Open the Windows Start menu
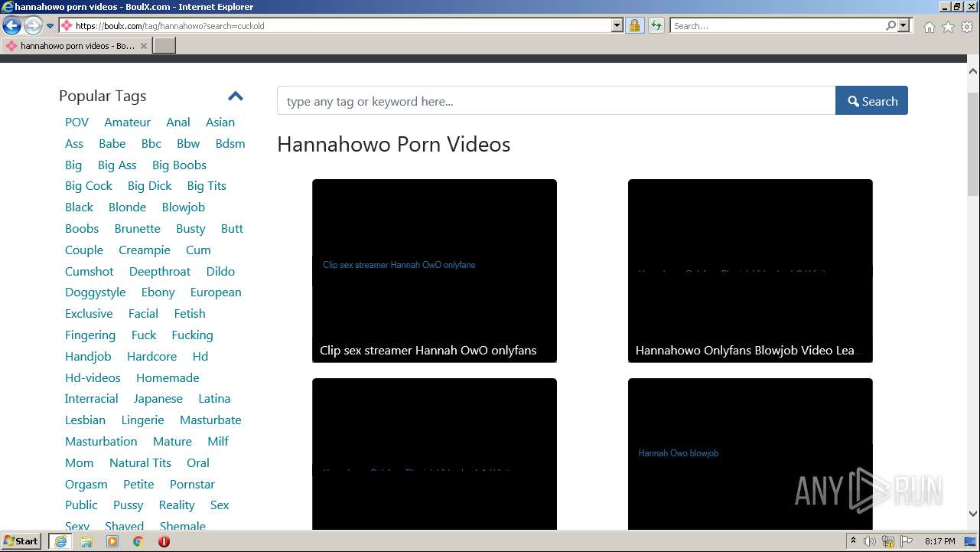Image resolution: width=980 pixels, height=552 pixels. [21, 541]
